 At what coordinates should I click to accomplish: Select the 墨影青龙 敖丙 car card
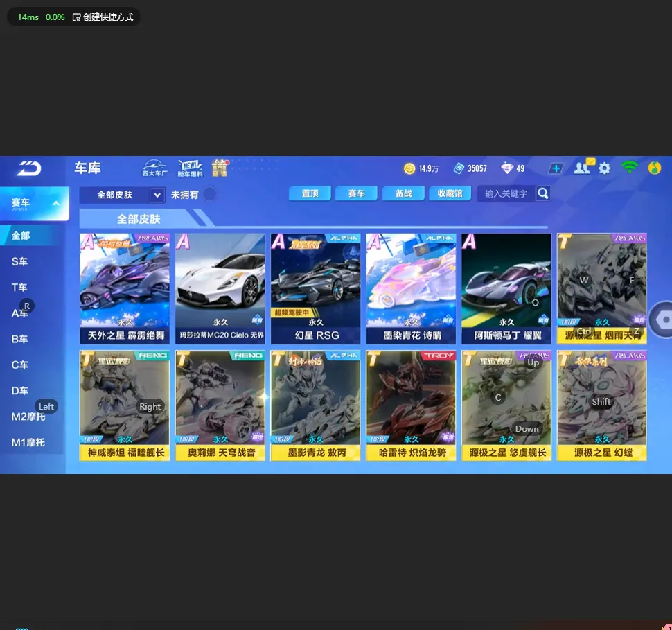point(315,405)
